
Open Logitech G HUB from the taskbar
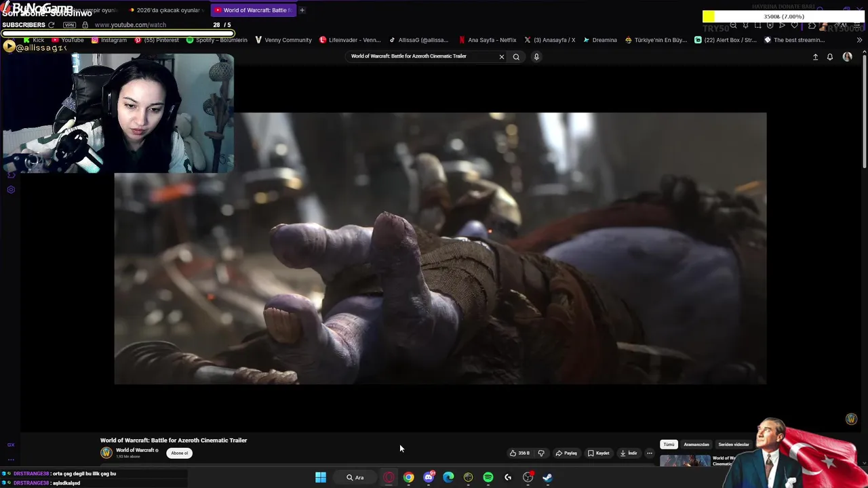[508, 477]
